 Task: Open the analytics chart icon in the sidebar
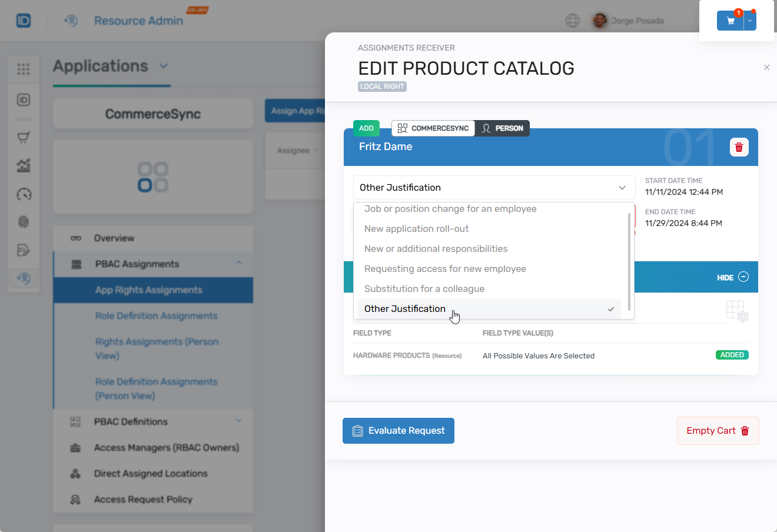24,165
